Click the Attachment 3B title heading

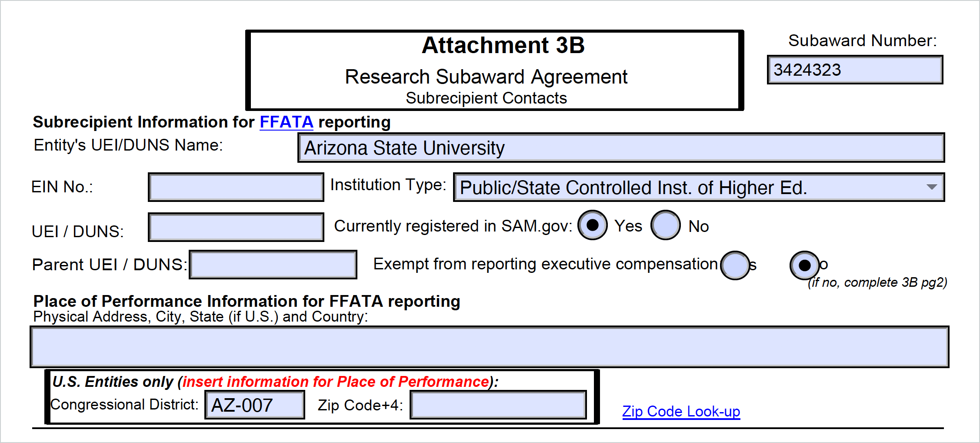[x=503, y=45]
